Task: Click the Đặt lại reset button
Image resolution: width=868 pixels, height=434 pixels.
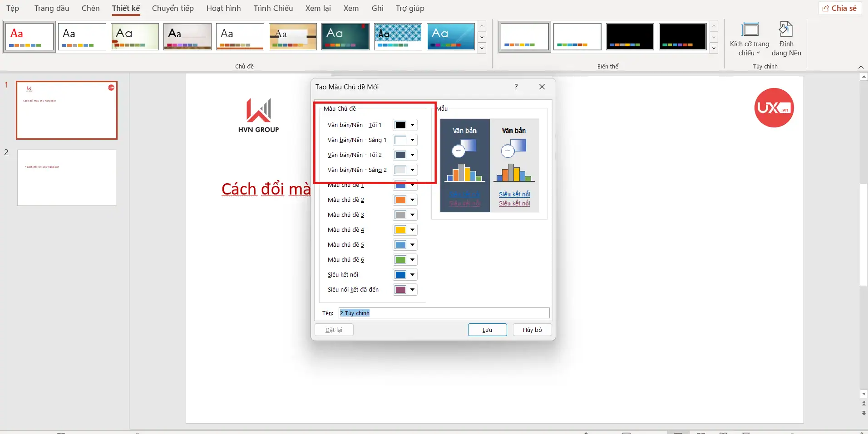Action: [333, 330]
